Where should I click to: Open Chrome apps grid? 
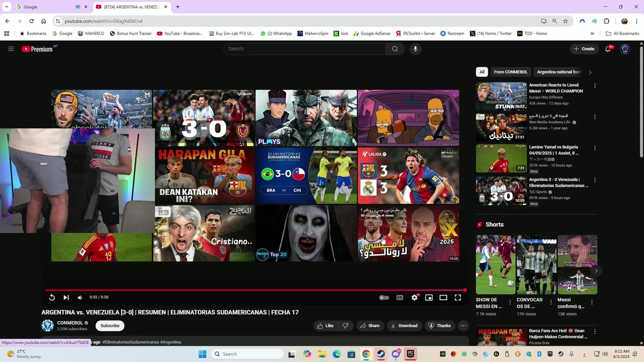7,34
